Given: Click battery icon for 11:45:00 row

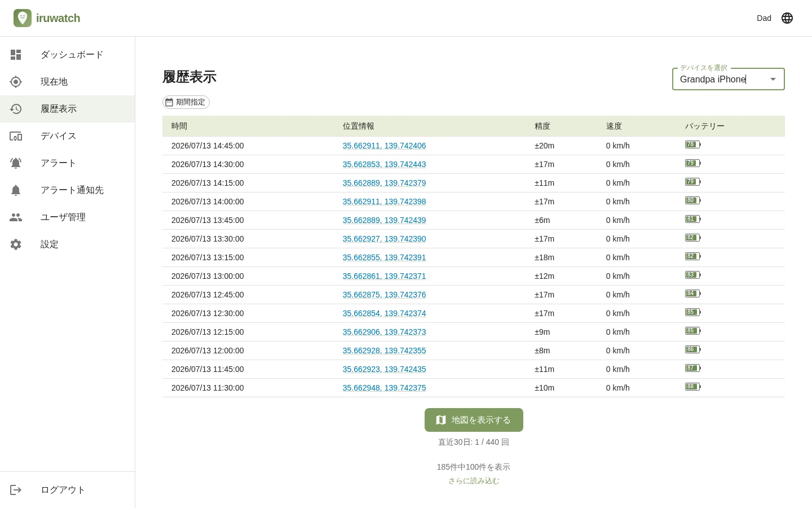Looking at the screenshot, I should click(x=693, y=368).
